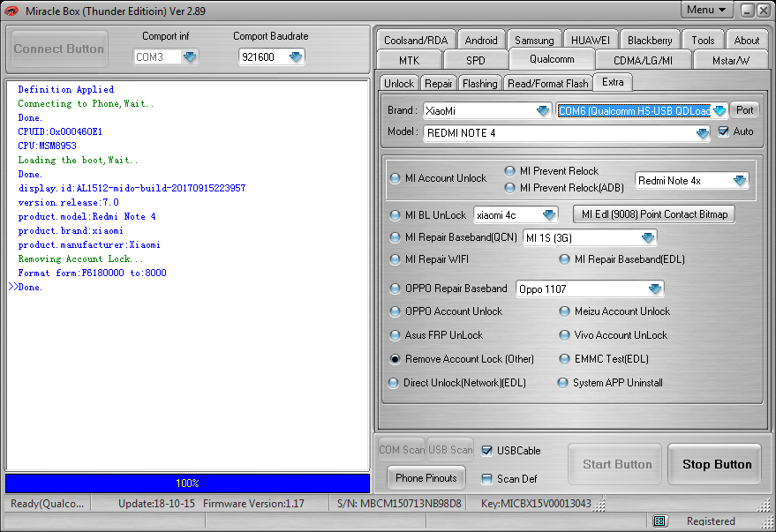
Task: Switch to the Coolsand/RDA tab
Action: point(416,40)
